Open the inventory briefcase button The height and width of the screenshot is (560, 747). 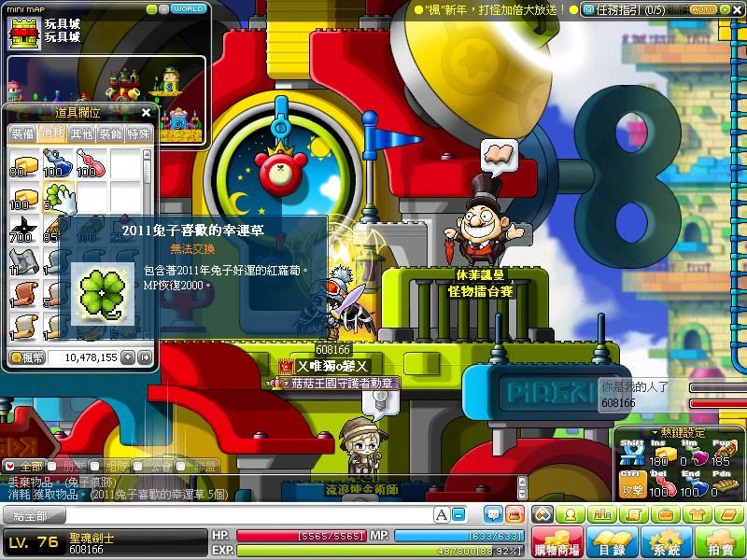click(x=665, y=514)
